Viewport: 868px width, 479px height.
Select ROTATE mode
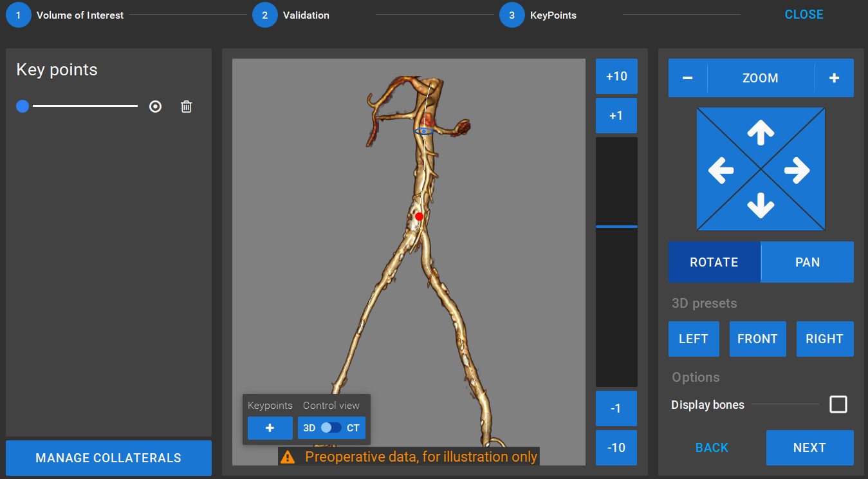714,262
